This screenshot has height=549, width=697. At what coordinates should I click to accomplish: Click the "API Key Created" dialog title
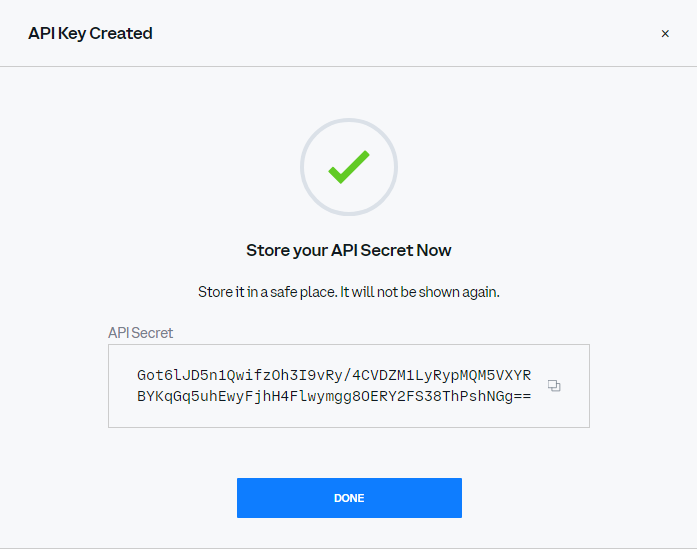coord(90,34)
